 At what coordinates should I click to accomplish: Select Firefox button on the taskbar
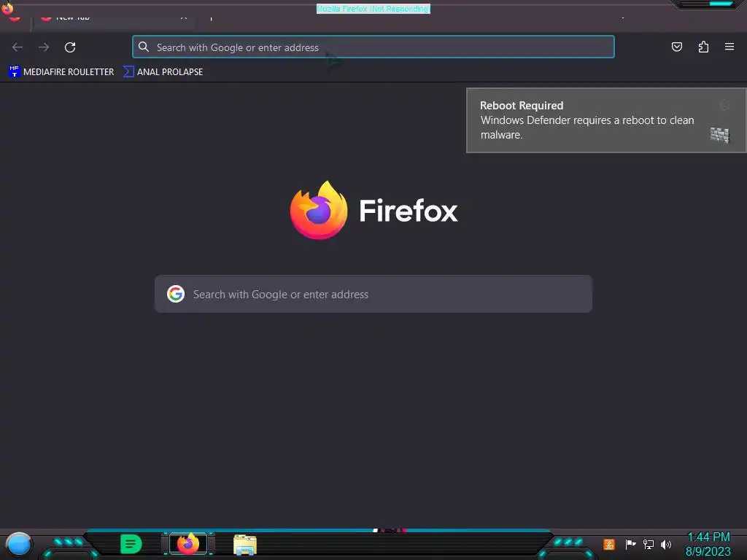coord(188,544)
